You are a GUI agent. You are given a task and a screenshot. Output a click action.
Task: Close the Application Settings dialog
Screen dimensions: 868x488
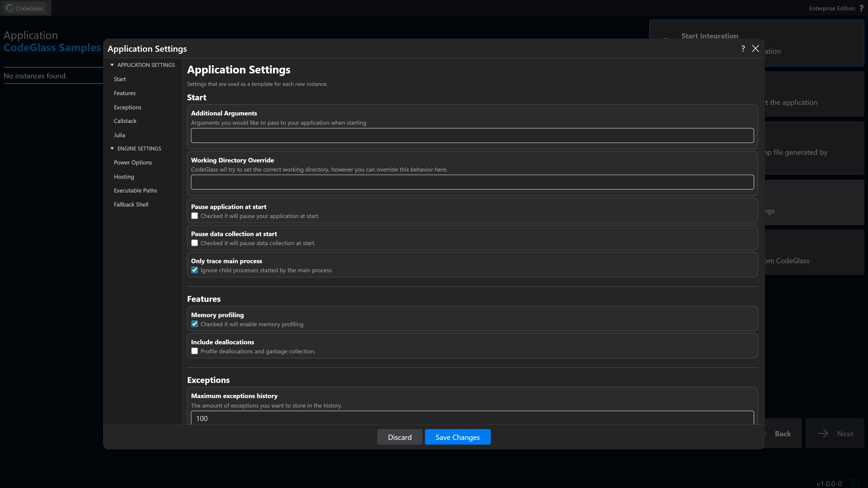(x=755, y=49)
